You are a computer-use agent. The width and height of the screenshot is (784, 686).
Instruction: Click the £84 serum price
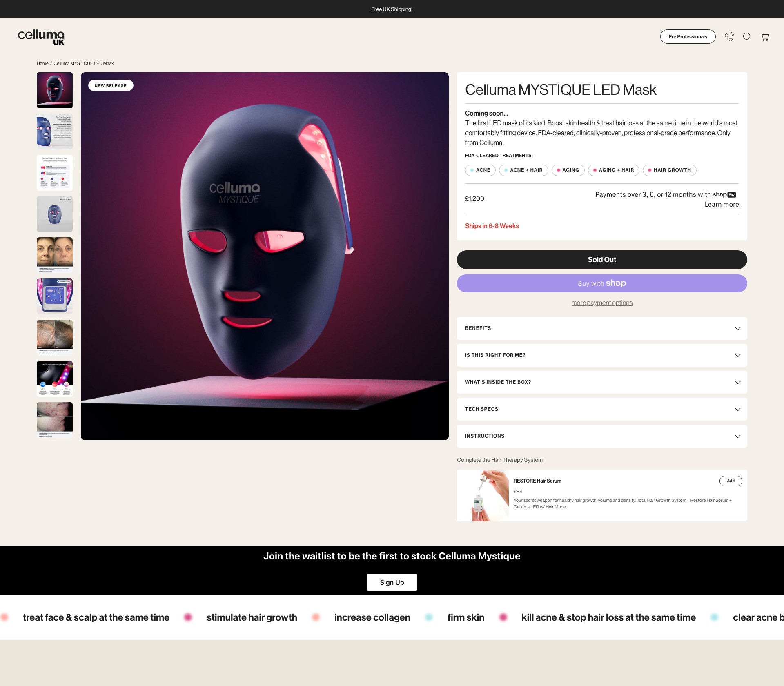click(x=518, y=492)
